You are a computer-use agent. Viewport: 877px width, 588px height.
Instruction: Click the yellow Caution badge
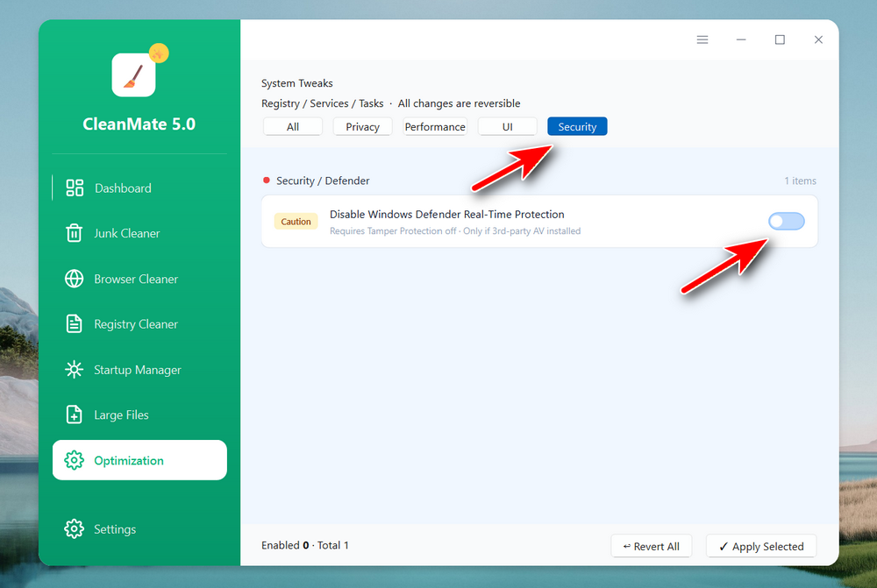pos(296,222)
